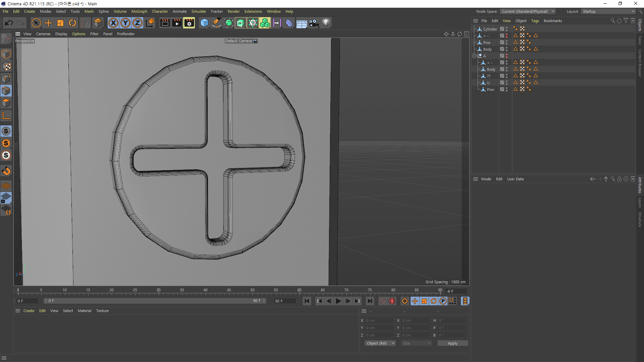
Task: Open the viewport Cameras menu
Action: (x=43, y=34)
